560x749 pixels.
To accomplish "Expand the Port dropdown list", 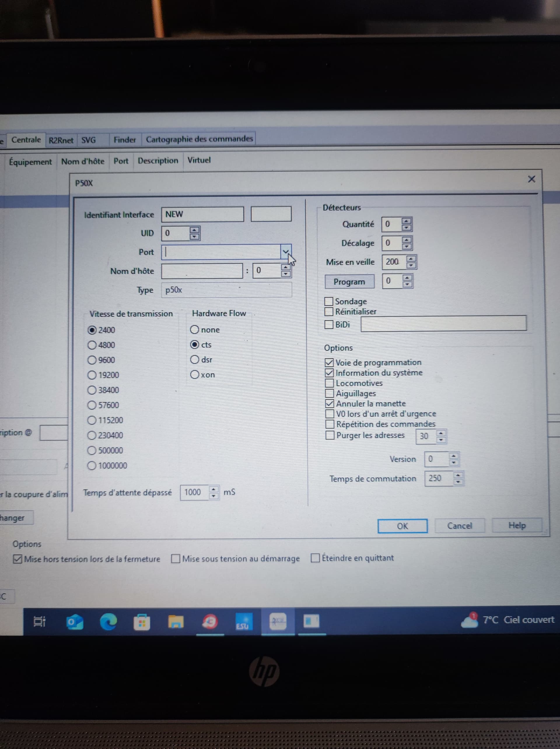I will coord(286,252).
